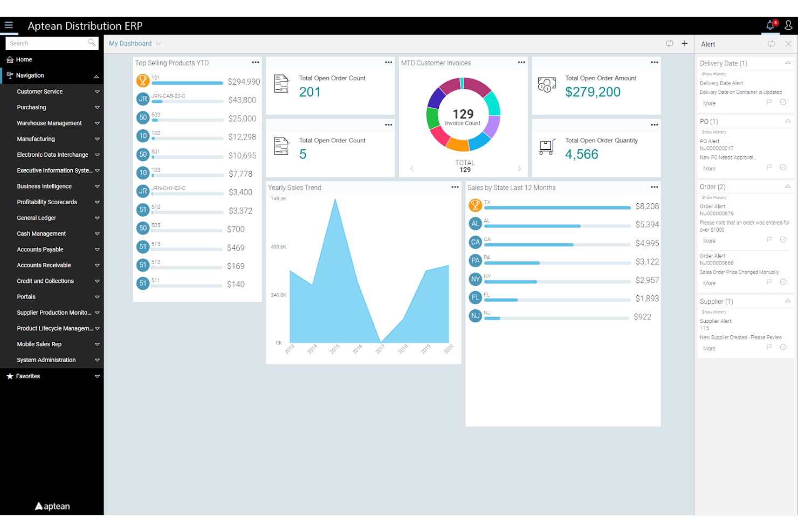Expand the Purchasing menu arrow
This screenshot has height=532, width=798.
(97, 107)
